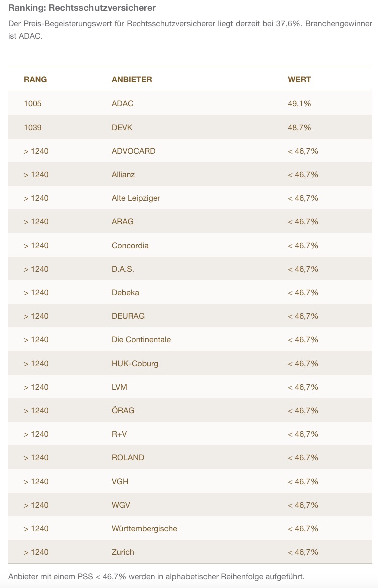The image size is (378, 588).
Task: Select the Alte Leipziger entry
Action: coord(136,198)
